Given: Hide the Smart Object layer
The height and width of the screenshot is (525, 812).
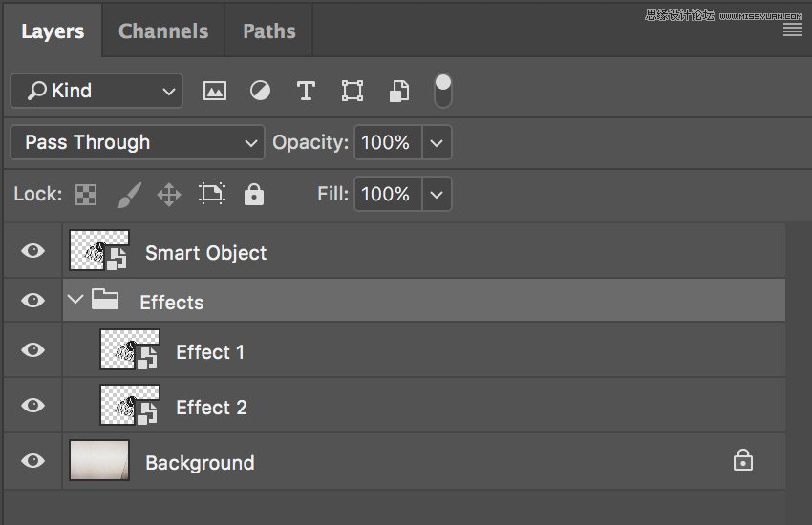Looking at the screenshot, I should click(x=33, y=251).
